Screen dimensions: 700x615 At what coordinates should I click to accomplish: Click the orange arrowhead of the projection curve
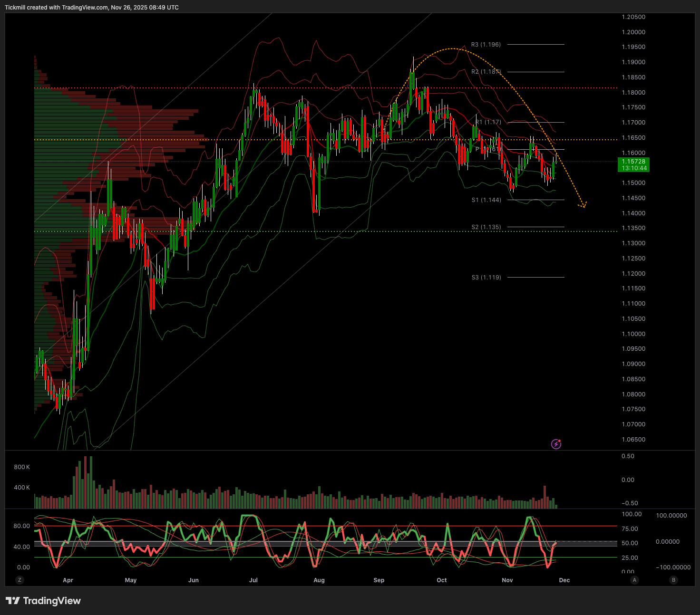[x=583, y=205]
